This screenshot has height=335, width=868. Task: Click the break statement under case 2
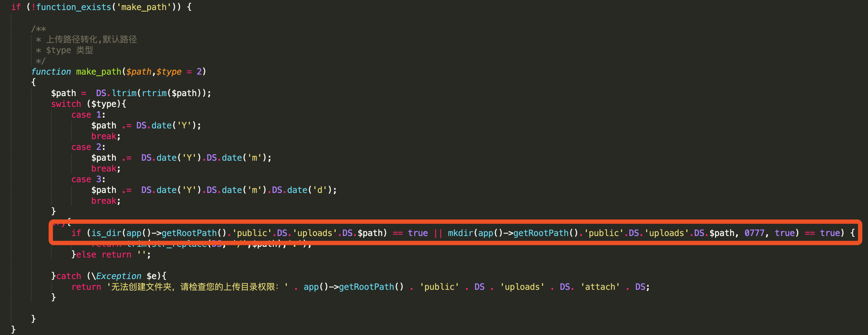pyautogui.click(x=104, y=169)
